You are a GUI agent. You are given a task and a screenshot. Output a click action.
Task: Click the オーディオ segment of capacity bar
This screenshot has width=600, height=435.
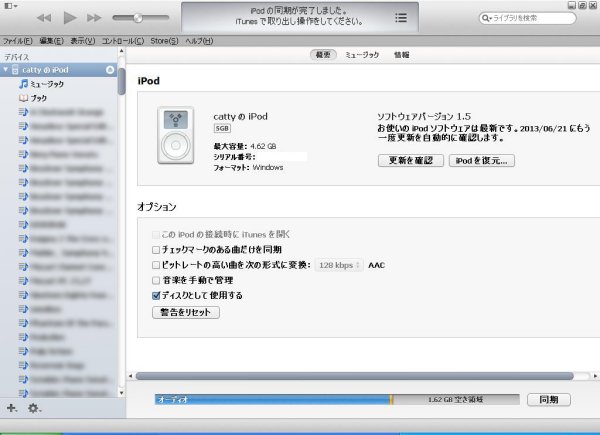[272, 399]
